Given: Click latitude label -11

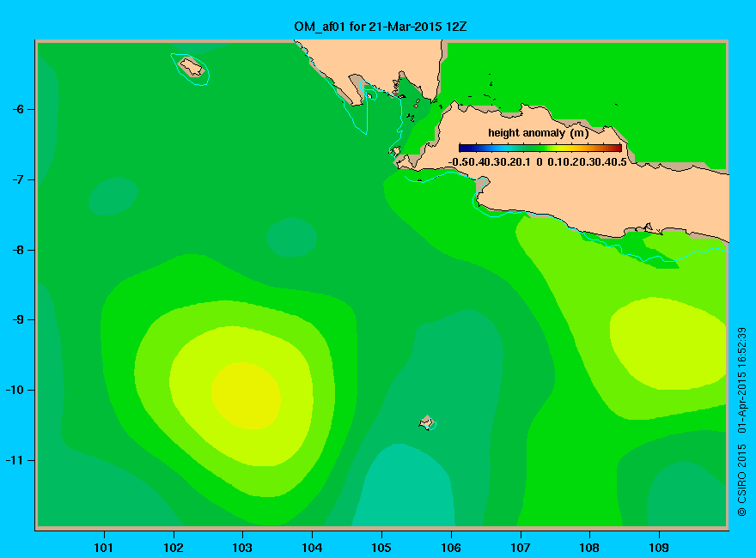Looking at the screenshot, I should 15,460.
